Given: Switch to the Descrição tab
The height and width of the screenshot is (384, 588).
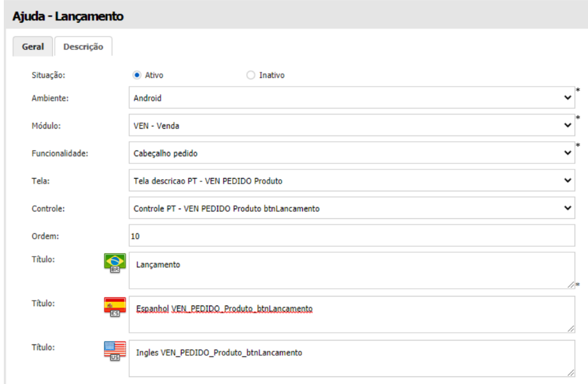Looking at the screenshot, I should 83,47.
